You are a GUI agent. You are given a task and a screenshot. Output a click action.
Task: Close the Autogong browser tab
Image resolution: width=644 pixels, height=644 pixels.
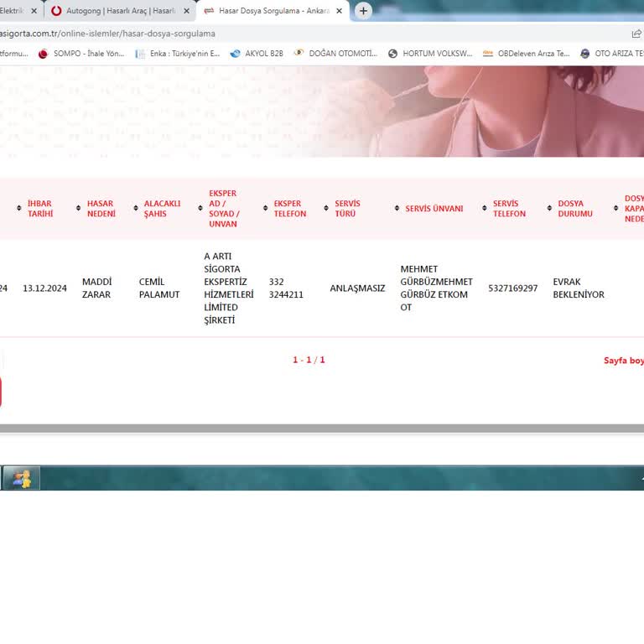[186, 11]
